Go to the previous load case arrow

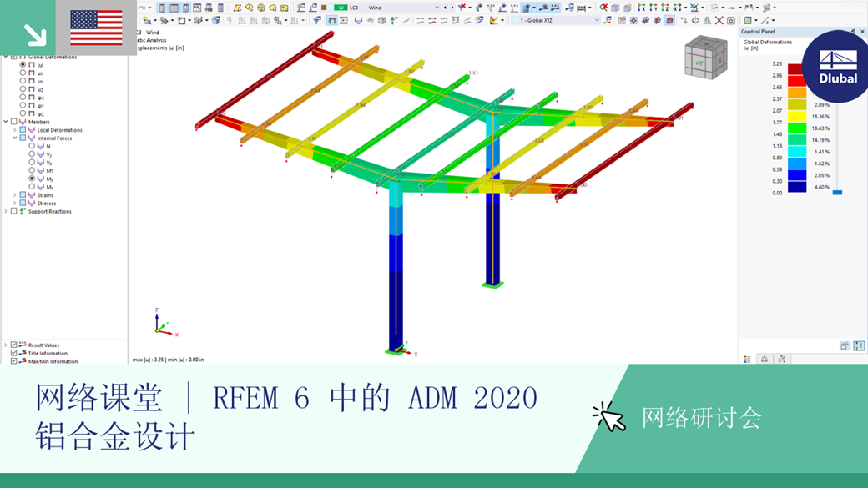445,8
